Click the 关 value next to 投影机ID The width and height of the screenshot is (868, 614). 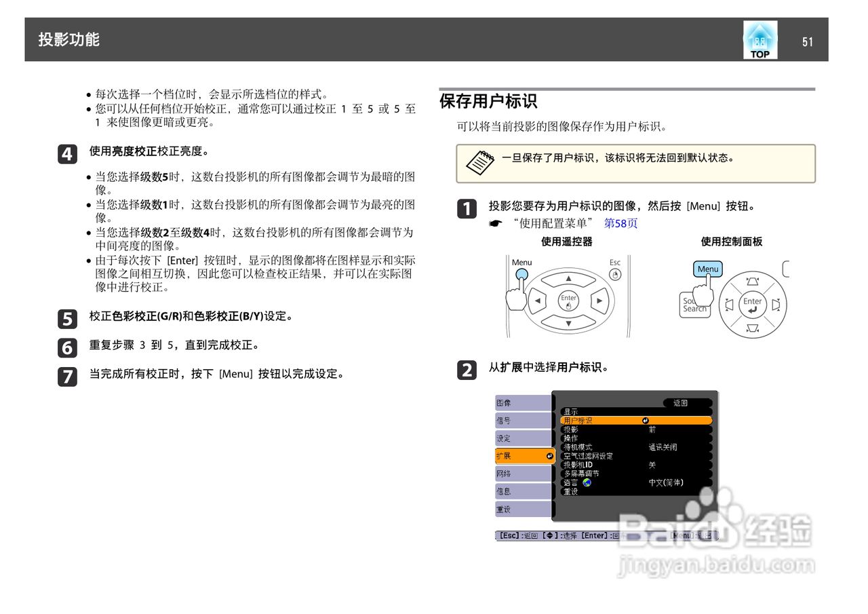[x=652, y=465]
